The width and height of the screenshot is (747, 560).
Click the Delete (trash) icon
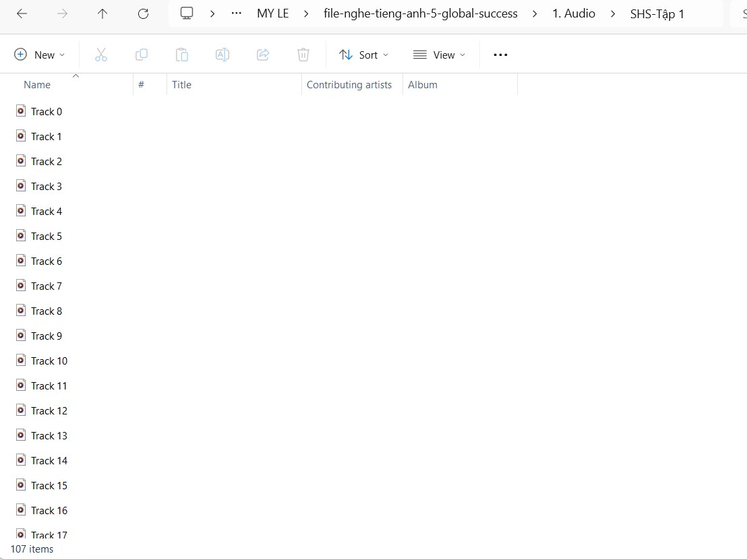tap(303, 55)
